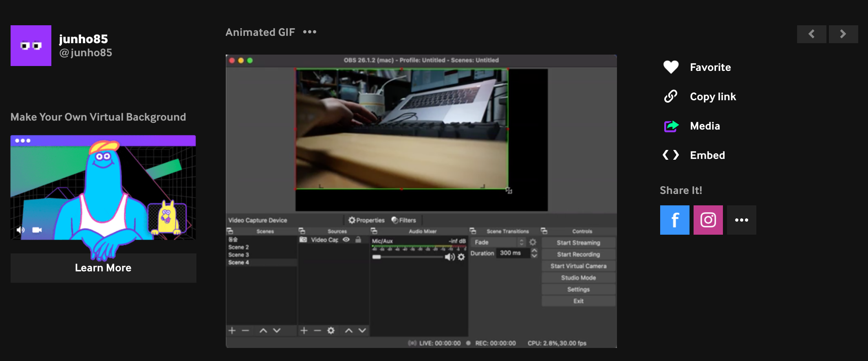This screenshot has height=361, width=868.
Task: Select the Video Capture source row
Action: click(x=333, y=240)
